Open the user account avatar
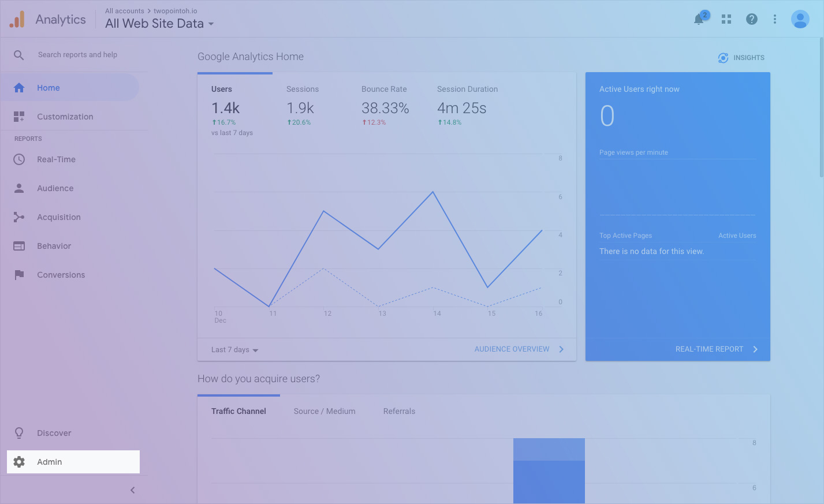Viewport: 824px width, 504px height. tap(800, 19)
